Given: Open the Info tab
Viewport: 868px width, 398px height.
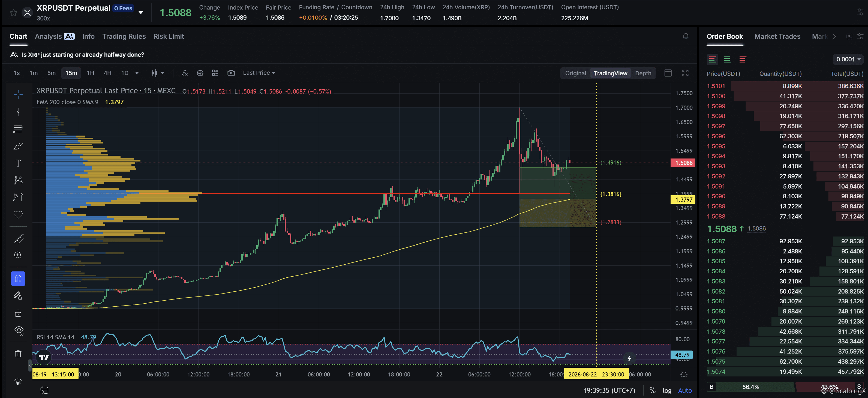Looking at the screenshot, I should pyautogui.click(x=88, y=36).
